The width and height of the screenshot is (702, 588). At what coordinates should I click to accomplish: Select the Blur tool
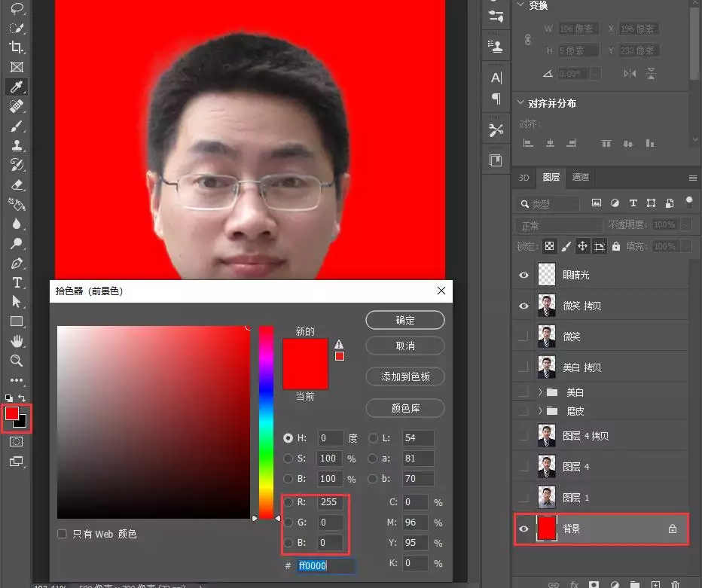point(17,224)
